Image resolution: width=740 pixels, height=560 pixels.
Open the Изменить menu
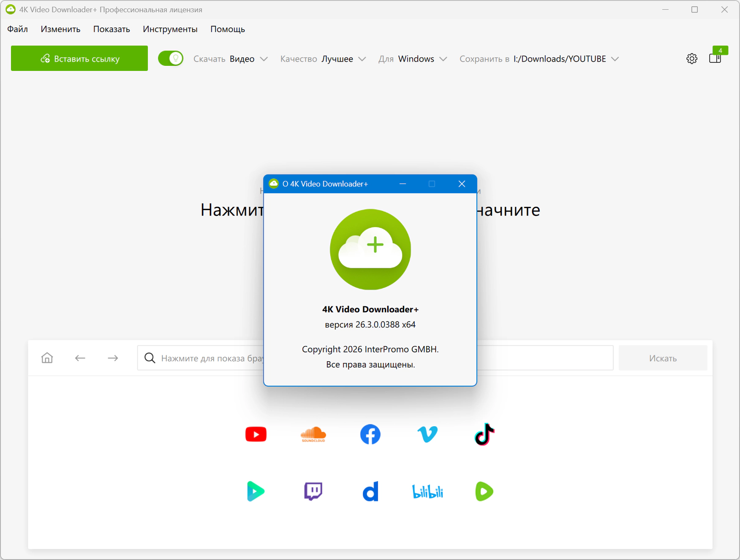[x=60, y=29]
